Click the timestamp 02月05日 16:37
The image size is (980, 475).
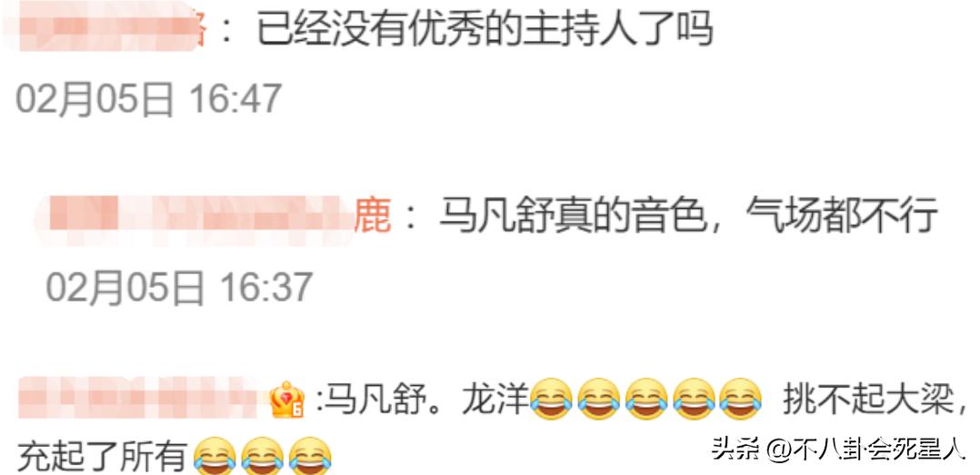click(x=179, y=286)
